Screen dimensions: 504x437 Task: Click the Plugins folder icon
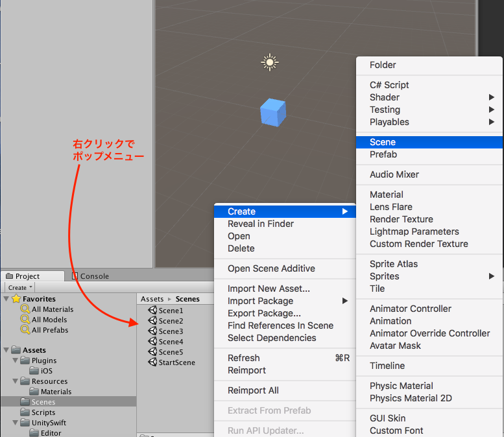(25, 360)
